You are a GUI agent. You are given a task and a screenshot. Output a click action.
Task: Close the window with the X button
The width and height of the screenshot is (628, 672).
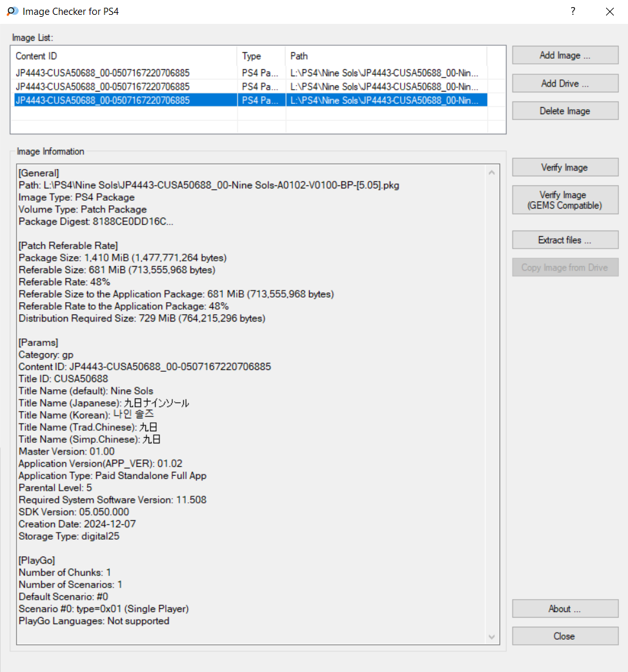pos(610,12)
